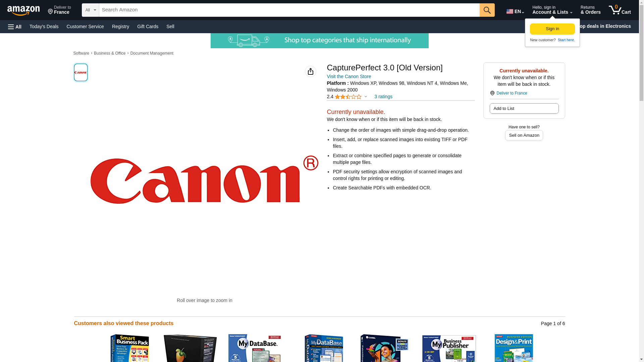The width and height of the screenshot is (644, 362).
Task: Click Document Management breadcrumb
Action: (152, 53)
